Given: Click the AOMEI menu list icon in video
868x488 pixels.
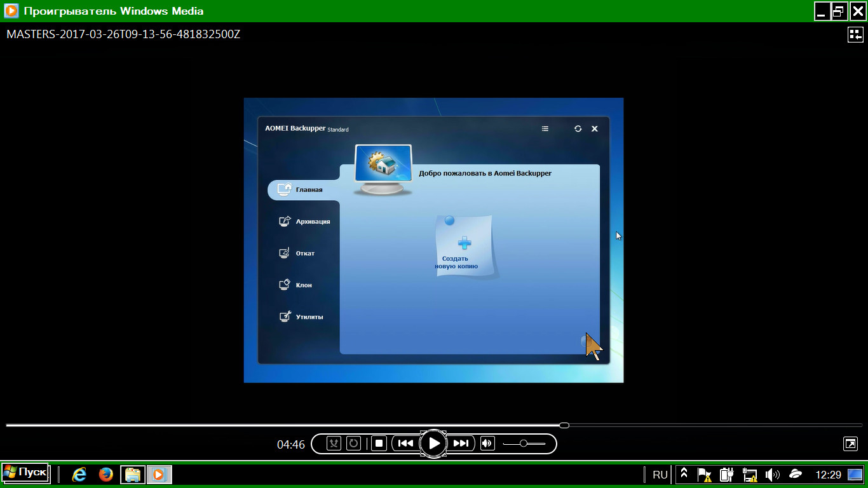Looking at the screenshot, I should (545, 128).
